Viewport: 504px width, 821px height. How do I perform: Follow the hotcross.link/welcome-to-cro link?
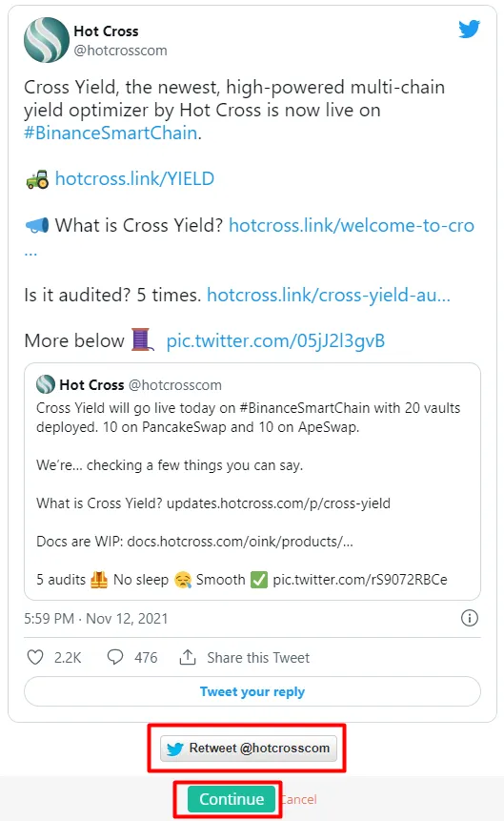click(x=352, y=225)
